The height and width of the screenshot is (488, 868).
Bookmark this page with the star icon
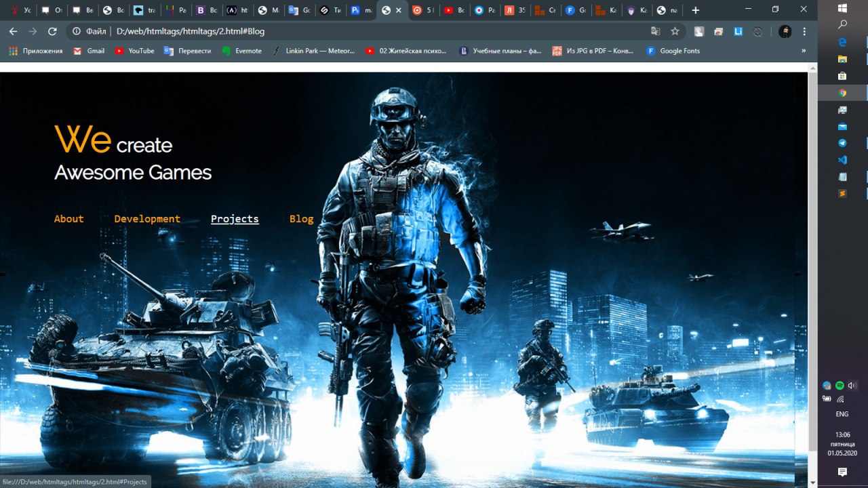tap(675, 31)
